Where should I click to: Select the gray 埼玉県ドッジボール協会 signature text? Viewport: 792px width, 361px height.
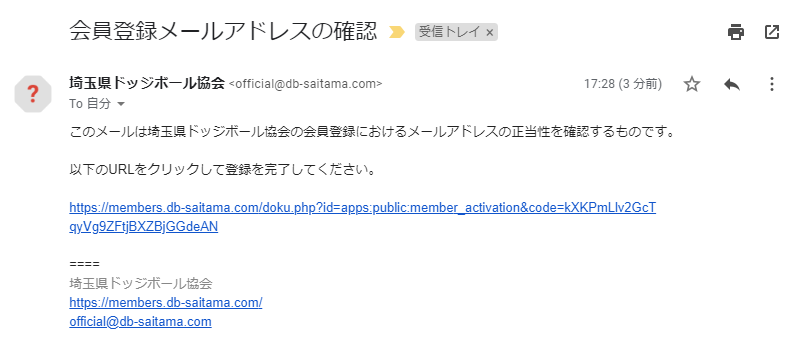(x=140, y=284)
